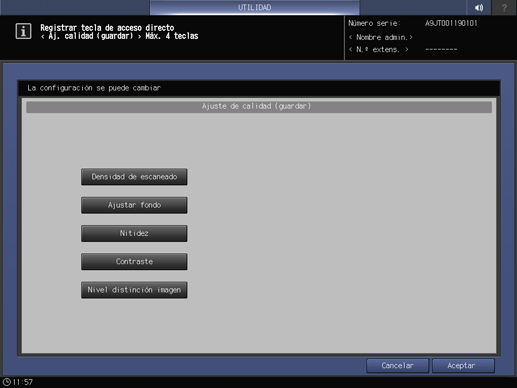The width and height of the screenshot is (517, 388).
Task: Cancel the shortcut key registration
Action: (397, 366)
